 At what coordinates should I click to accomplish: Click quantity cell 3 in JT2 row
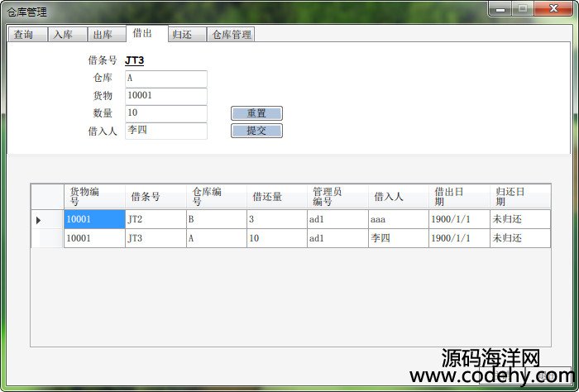[x=277, y=219]
